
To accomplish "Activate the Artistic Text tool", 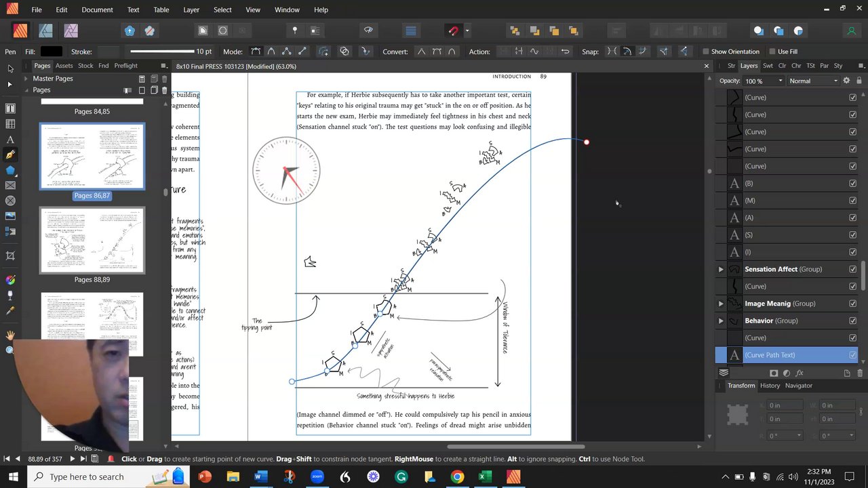I will pos(10,140).
